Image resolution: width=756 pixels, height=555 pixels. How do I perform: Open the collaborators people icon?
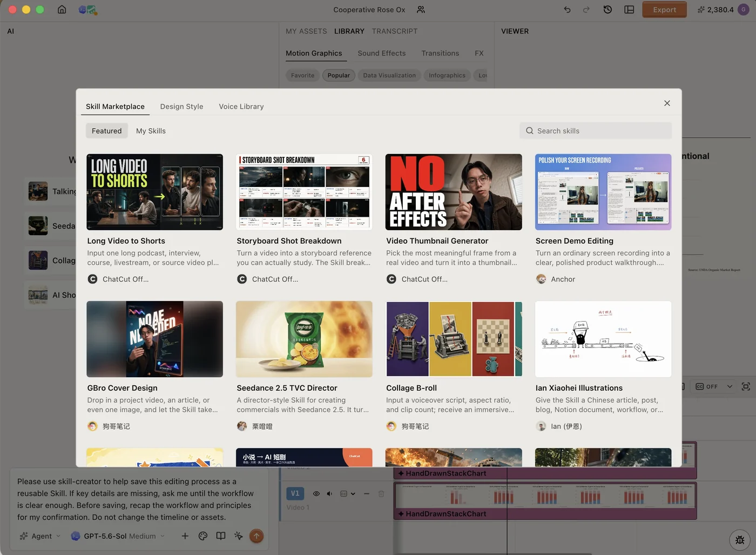coord(421,10)
